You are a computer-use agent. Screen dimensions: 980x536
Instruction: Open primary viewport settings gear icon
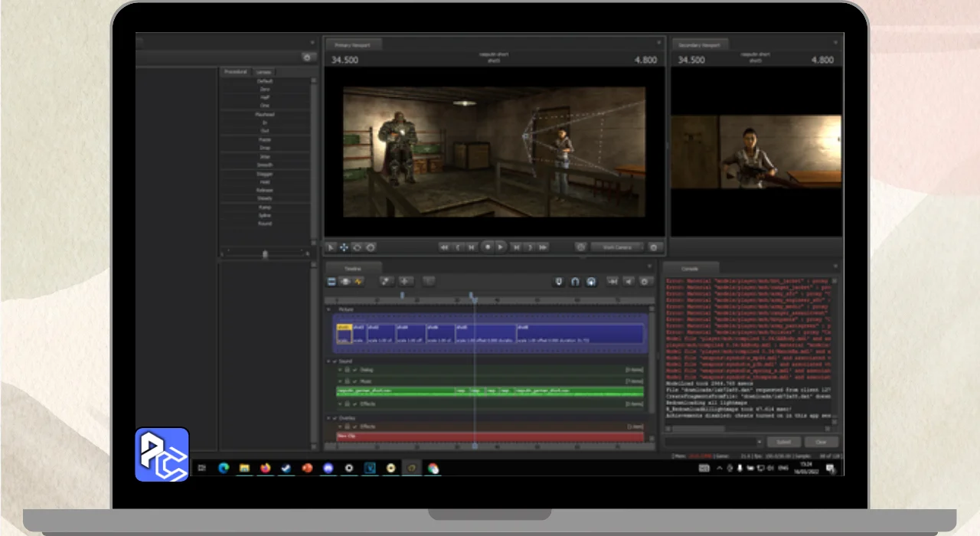point(654,247)
